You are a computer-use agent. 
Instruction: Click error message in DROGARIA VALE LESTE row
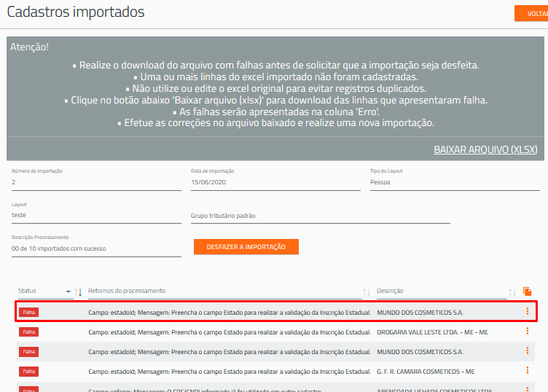(x=230, y=332)
